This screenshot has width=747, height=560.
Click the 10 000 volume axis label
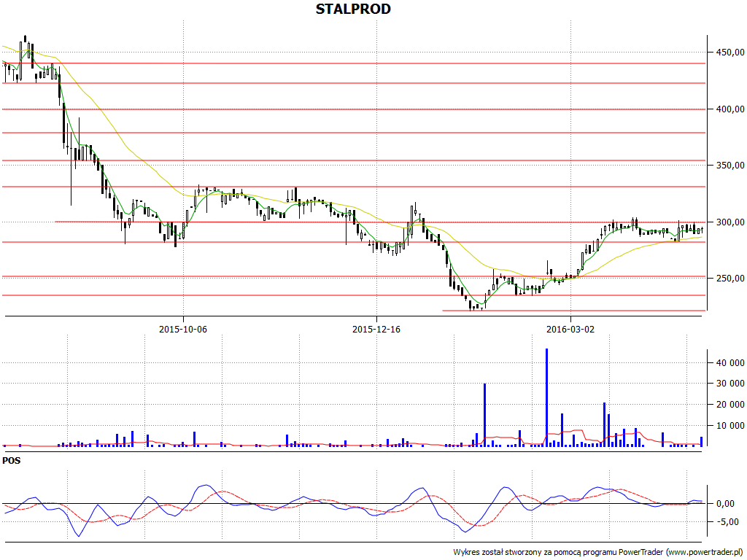click(729, 426)
